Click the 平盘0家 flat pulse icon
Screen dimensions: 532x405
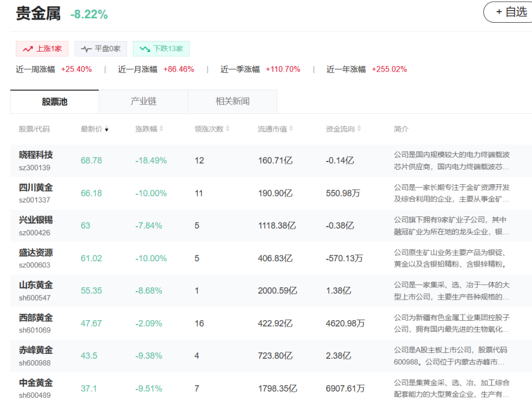[x=86, y=49]
